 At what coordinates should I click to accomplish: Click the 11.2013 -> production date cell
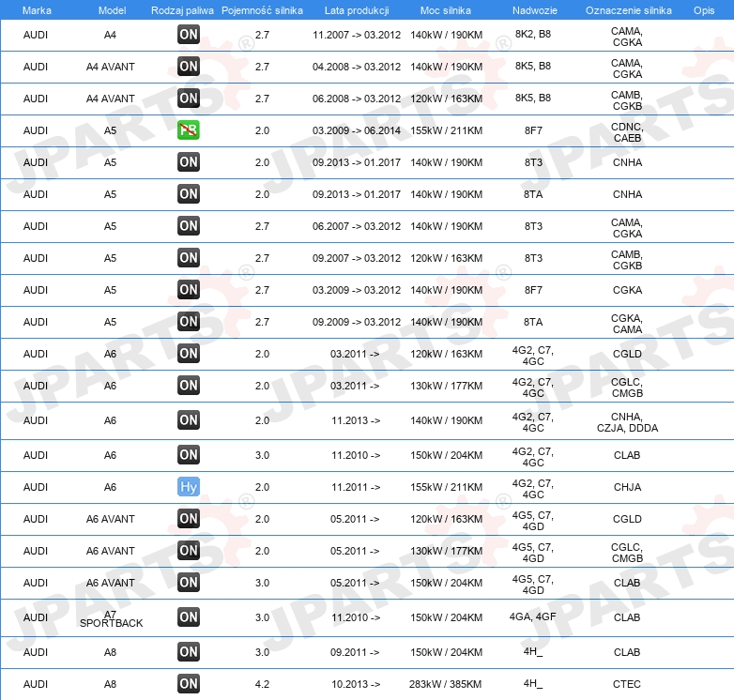click(356, 420)
